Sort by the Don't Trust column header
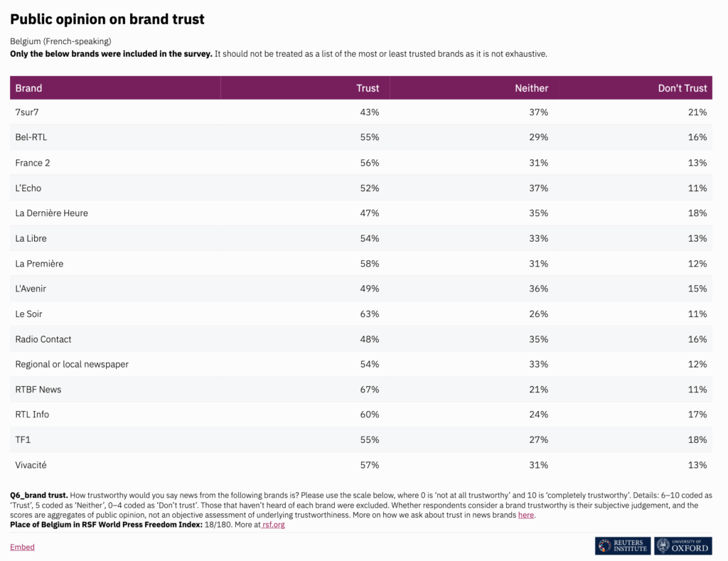728x561 pixels. (x=682, y=88)
